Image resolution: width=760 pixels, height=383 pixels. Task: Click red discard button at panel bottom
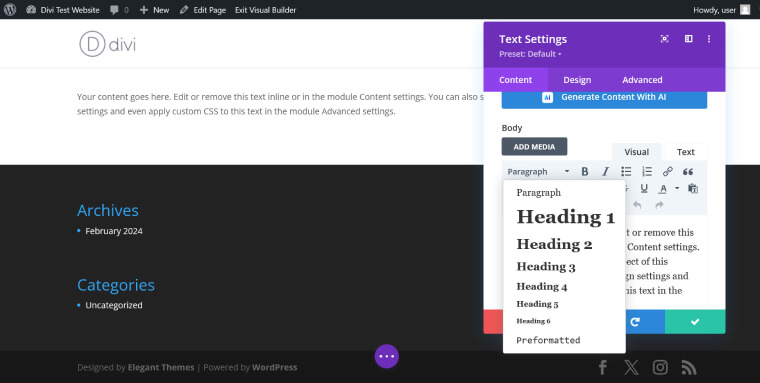click(493, 321)
